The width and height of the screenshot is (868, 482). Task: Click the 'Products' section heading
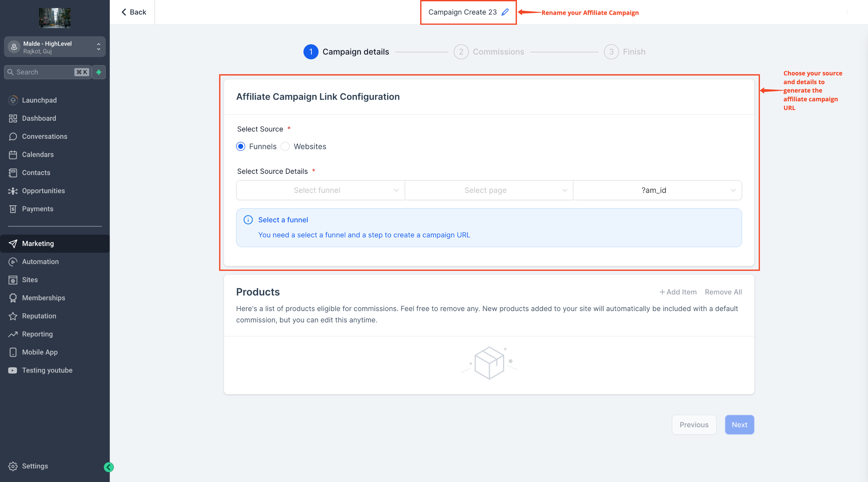coord(258,292)
